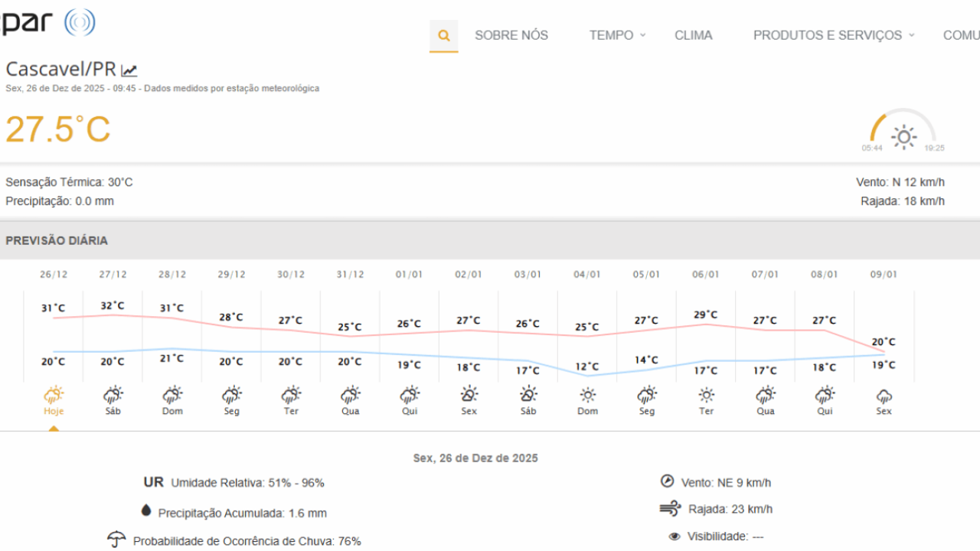Click the visibility eye icon next to Visibilidade
The height and width of the screenshot is (551, 980).
pos(674,535)
